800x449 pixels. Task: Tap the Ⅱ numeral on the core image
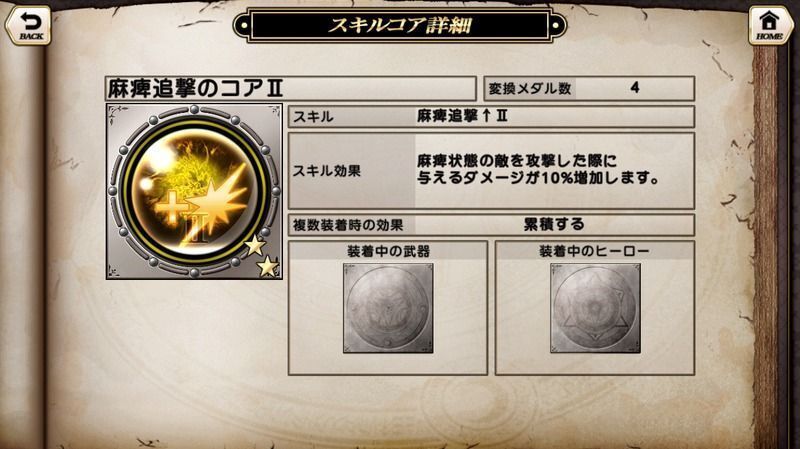[x=197, y=228]
